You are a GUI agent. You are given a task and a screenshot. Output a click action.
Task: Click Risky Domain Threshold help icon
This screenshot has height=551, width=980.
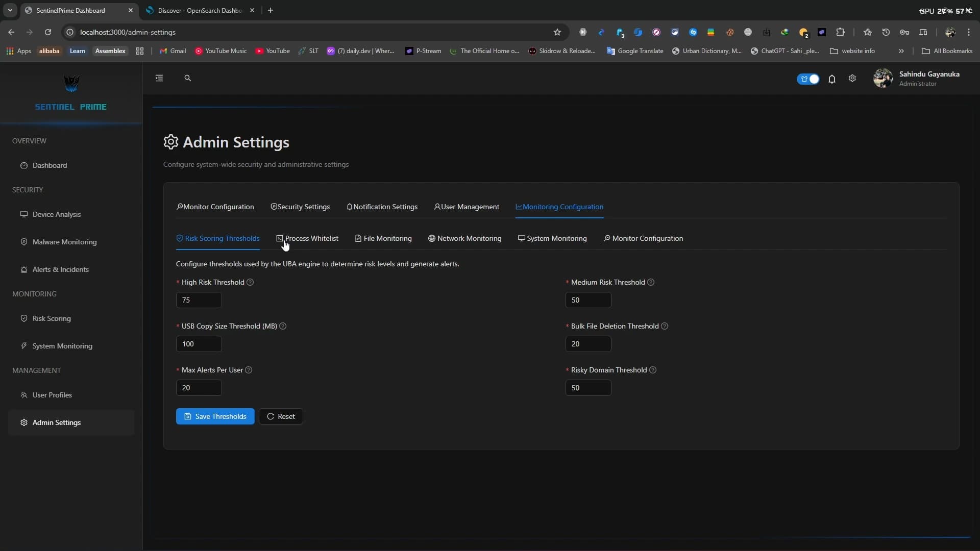pos(653,370)
